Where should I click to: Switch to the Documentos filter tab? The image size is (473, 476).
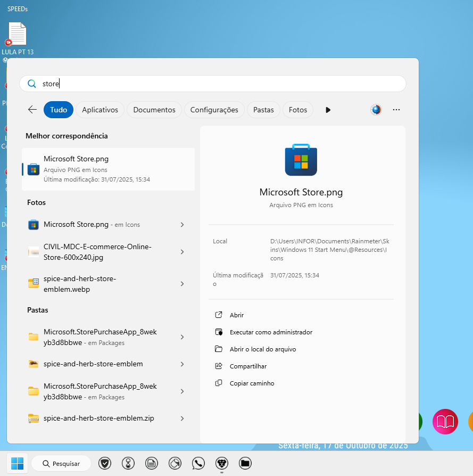154,110
